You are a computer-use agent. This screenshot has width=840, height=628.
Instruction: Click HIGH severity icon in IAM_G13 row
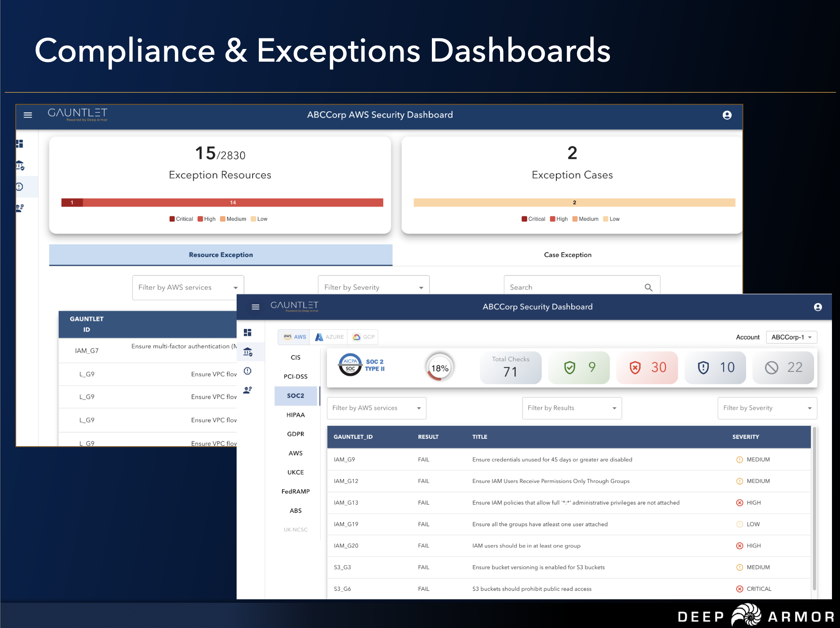740,502
